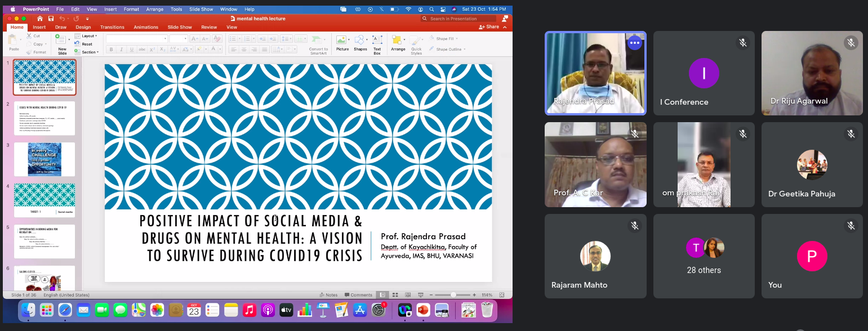Click the Format painter button
Screen dimensions: 868x331
36,52
